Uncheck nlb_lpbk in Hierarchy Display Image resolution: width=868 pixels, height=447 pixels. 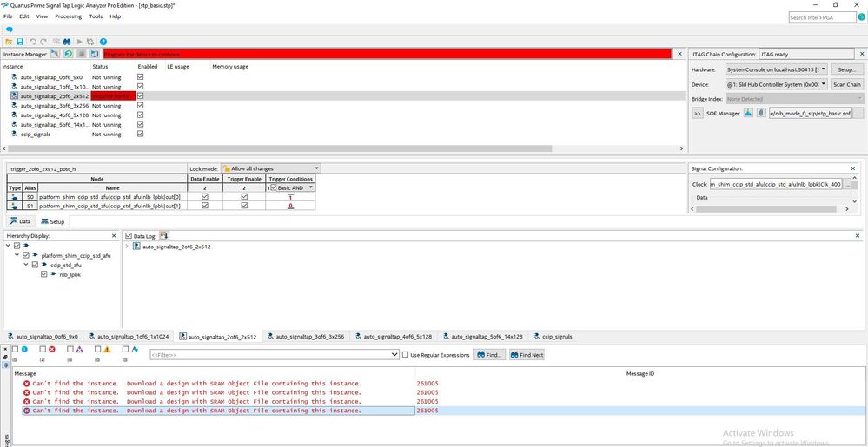43,274
